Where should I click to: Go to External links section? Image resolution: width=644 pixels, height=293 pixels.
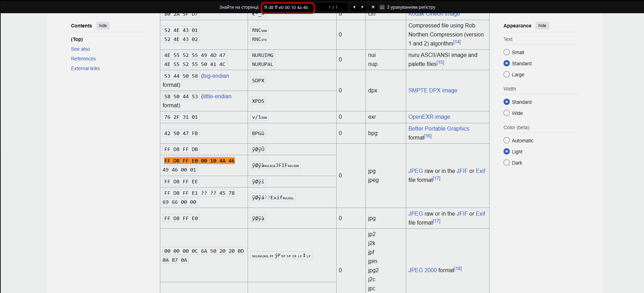click(x=85, y=68)
